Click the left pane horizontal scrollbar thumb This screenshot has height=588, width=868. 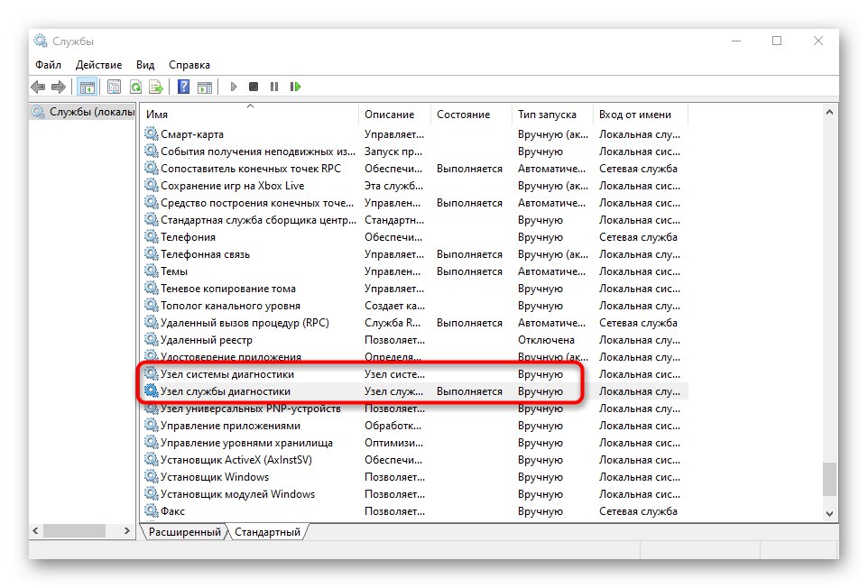click(74, 531)
